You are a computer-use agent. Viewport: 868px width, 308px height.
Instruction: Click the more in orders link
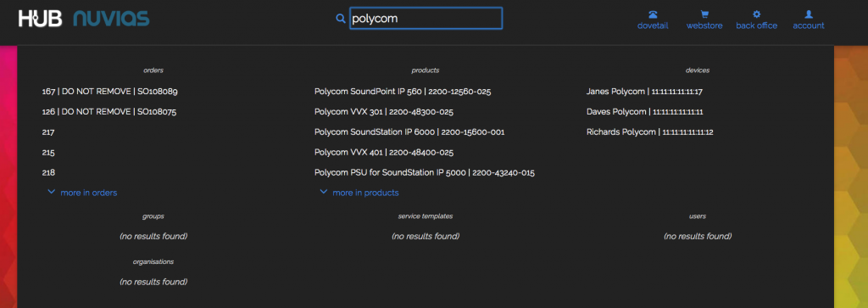tap(88, 193)
